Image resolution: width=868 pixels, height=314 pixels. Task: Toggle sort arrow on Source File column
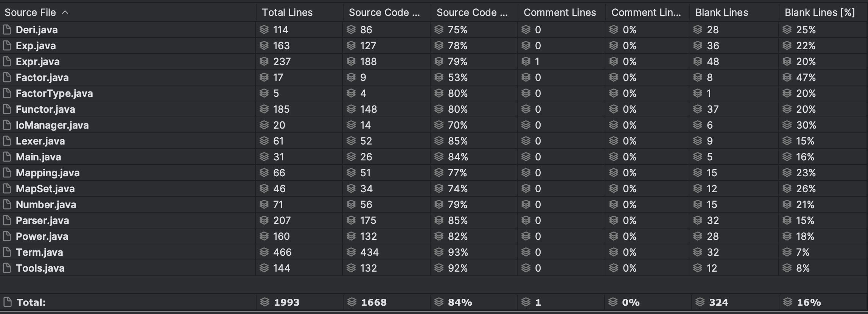tap(65, 12)
